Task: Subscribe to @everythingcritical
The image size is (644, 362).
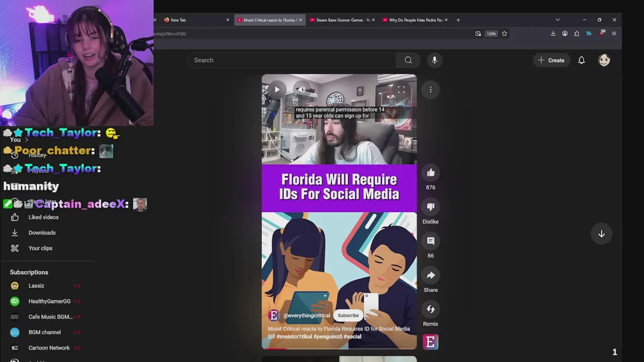Action: [348, 315]
